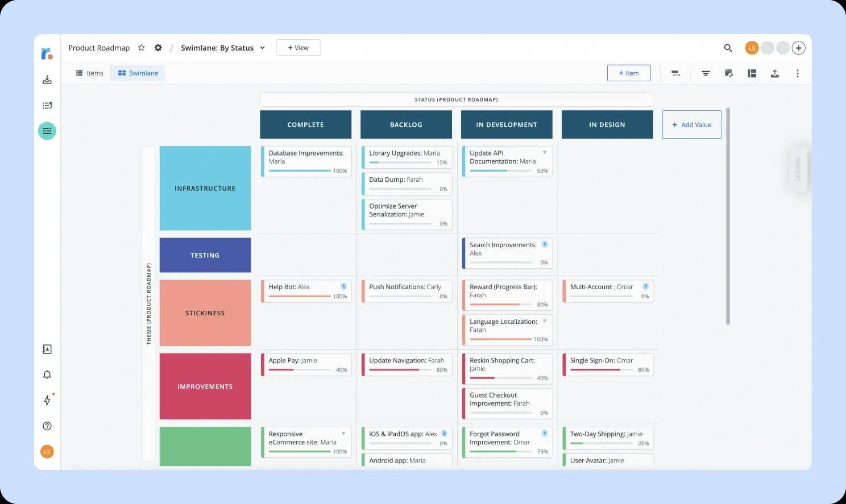846x504 pixels.
Task: Open the import tray icon in sidebar
Action: [47, 80]
